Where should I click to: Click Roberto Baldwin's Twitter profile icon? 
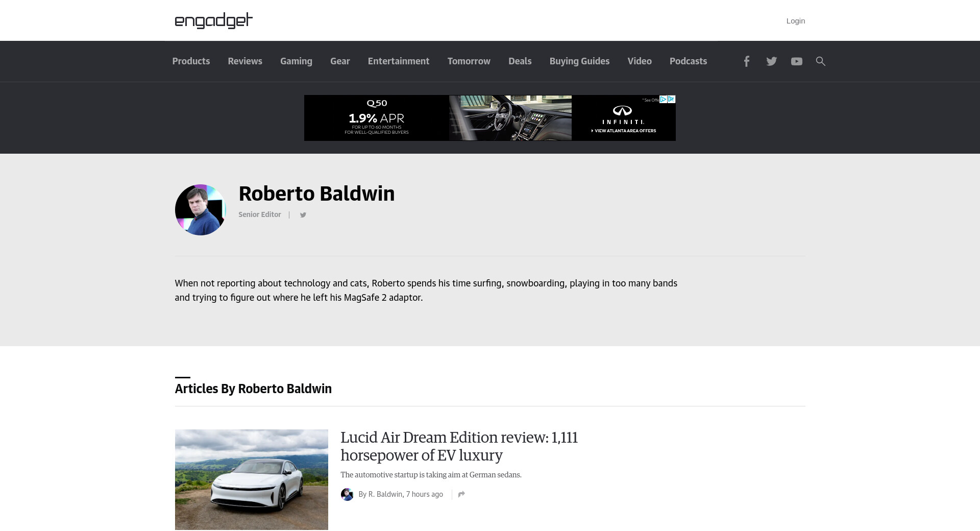point(303,215)
